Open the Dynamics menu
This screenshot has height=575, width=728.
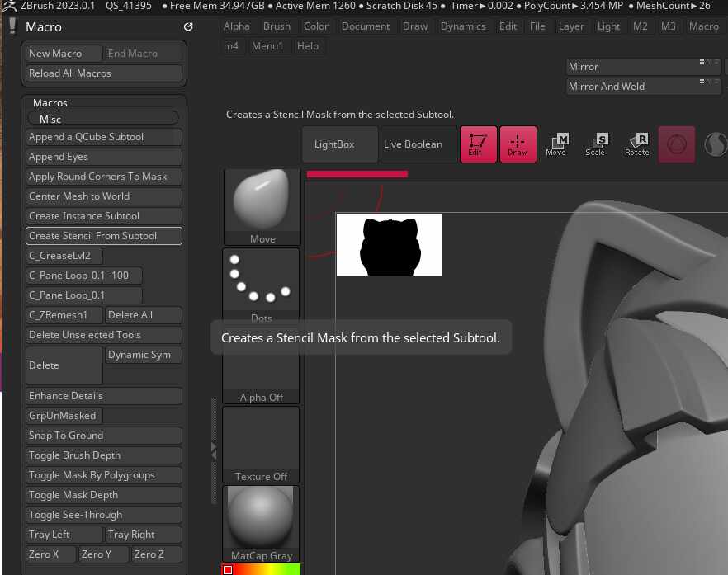[463, 26]
